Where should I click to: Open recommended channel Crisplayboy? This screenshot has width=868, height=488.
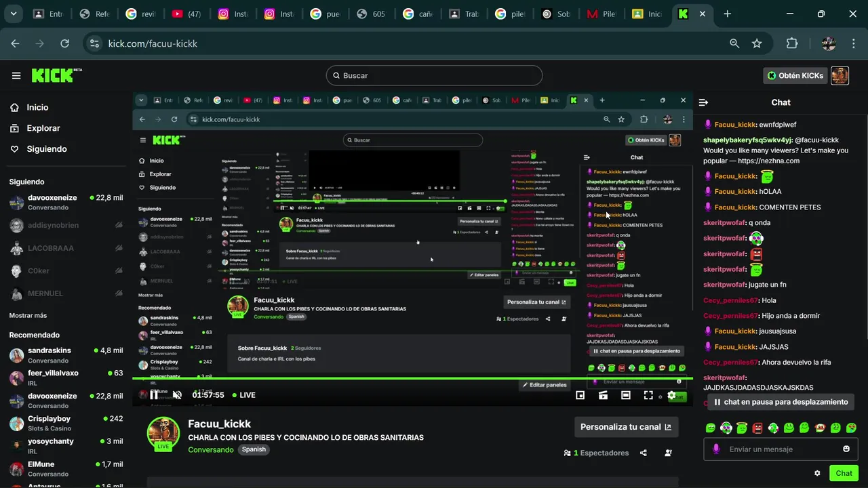tap(66, 423)
